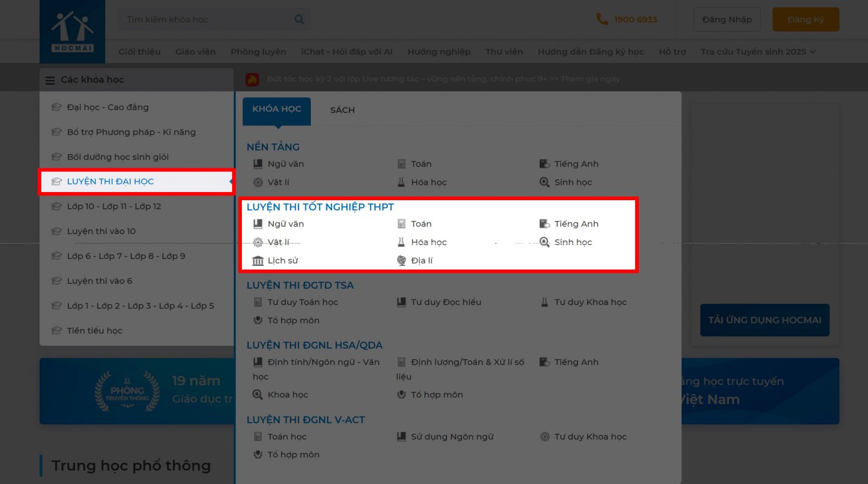The width and height of the screenshot is (868, 484).
Task: Click the Tư duy Toán học icon
Action: [x=258, y=302]
